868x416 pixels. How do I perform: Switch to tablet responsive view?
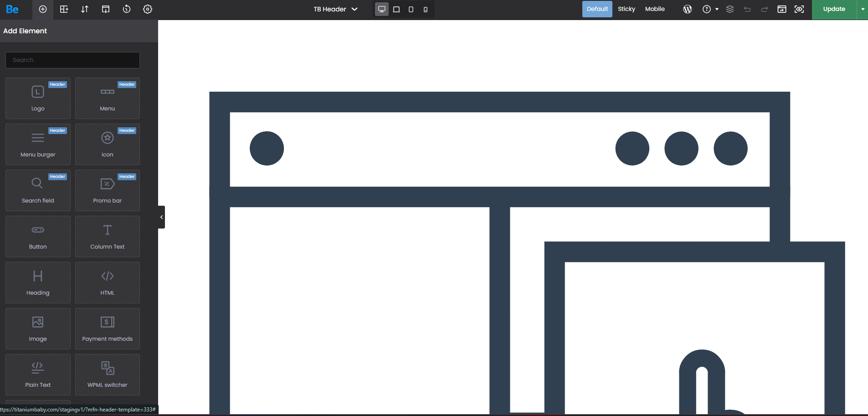tap(411, 9)
